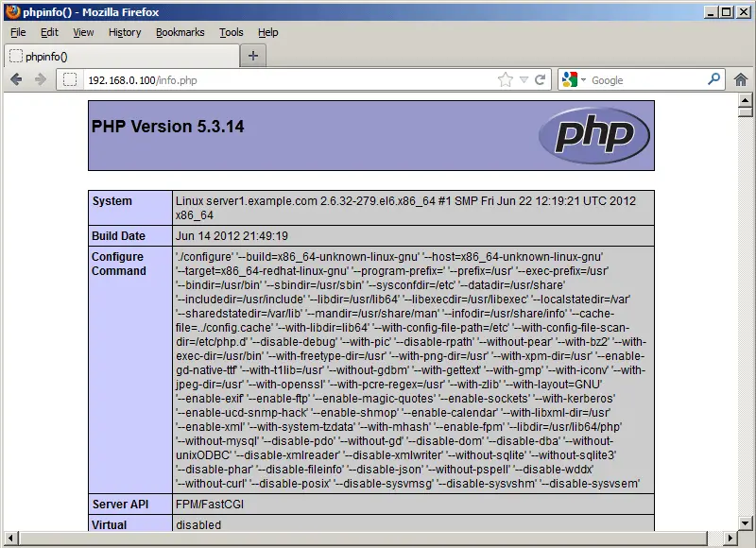Click the '--enable-fpm' option text
The height and width of the screenshot is (548, 756).
coord(469,426)
